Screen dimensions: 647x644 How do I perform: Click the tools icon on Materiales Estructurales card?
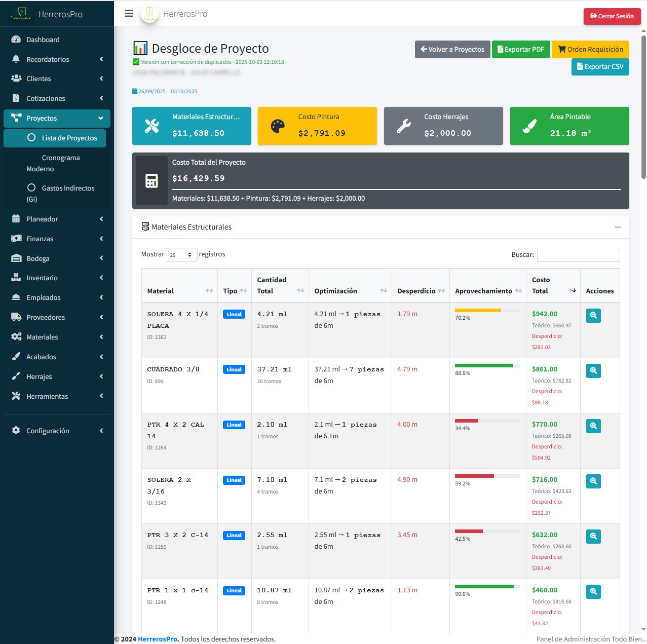point(151,126)
